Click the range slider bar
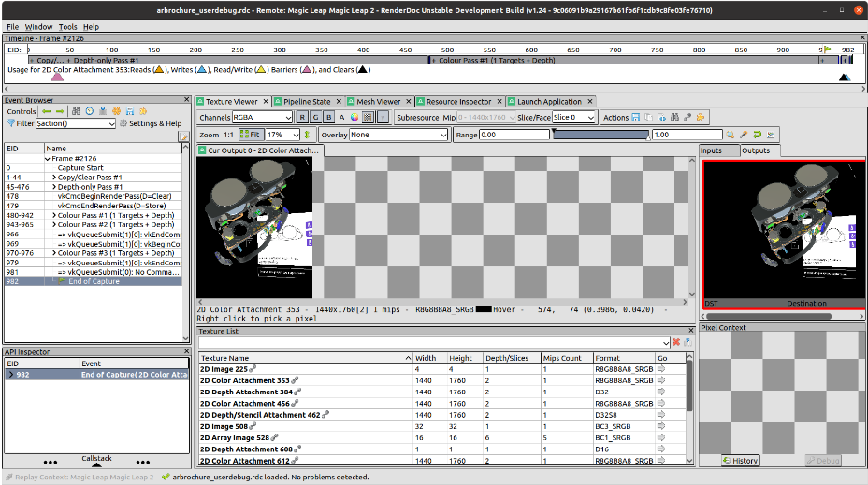The width and height of the screenshot is (868, 485). click(x=600, y=135)
